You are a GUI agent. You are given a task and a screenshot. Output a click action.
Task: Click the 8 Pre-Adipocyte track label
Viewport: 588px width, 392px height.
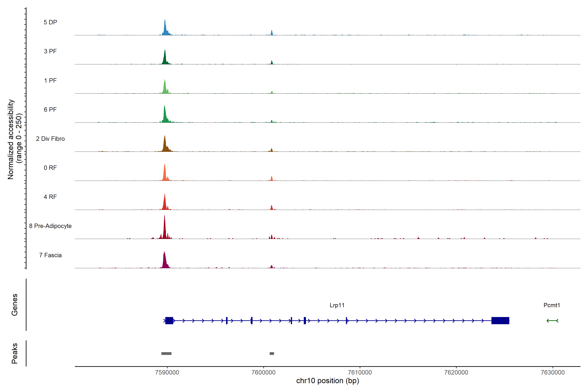click(50, 226)
